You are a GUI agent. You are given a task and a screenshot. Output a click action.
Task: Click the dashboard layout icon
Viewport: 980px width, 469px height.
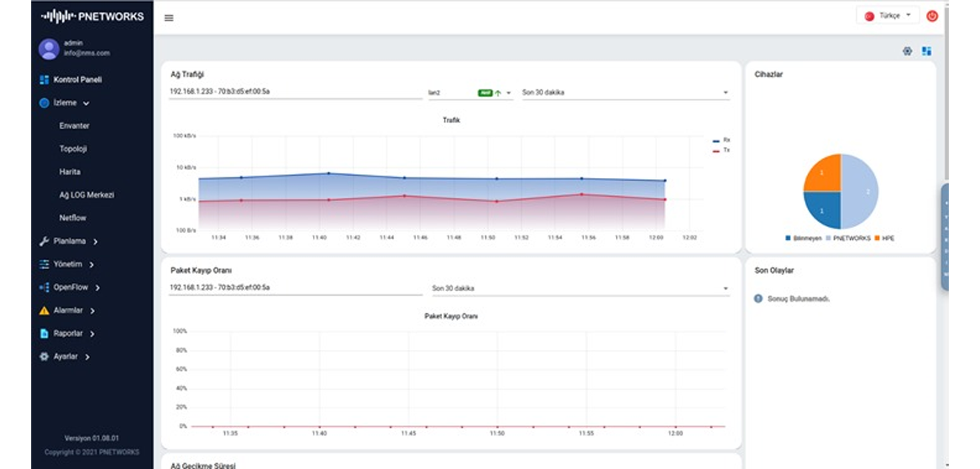pos(926,51)
